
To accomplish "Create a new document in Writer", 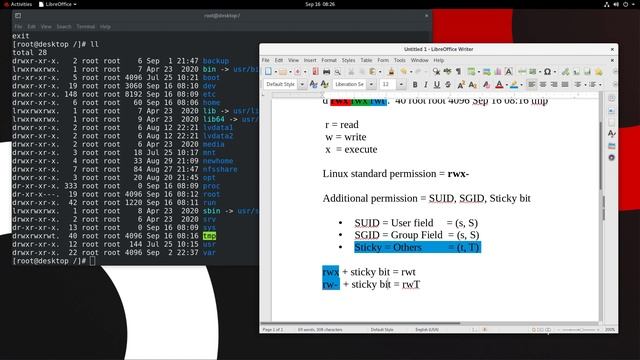I will point(268,71).
